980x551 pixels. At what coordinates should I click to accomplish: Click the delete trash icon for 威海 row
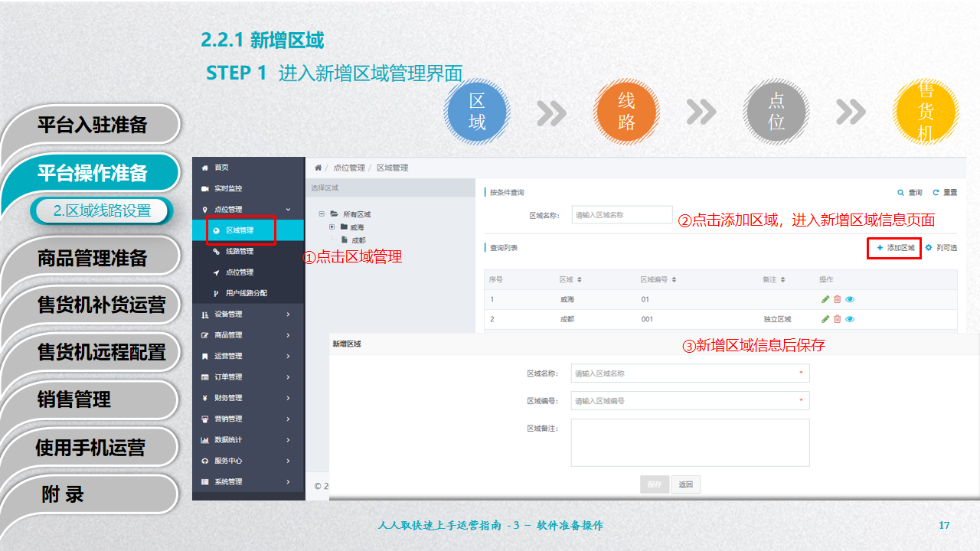(x=837, y=299)
